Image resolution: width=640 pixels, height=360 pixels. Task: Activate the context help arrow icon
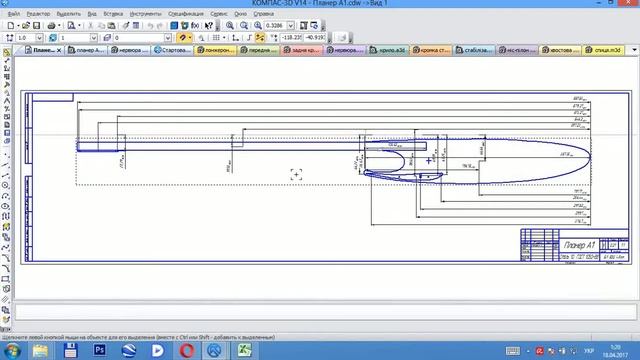209,25
